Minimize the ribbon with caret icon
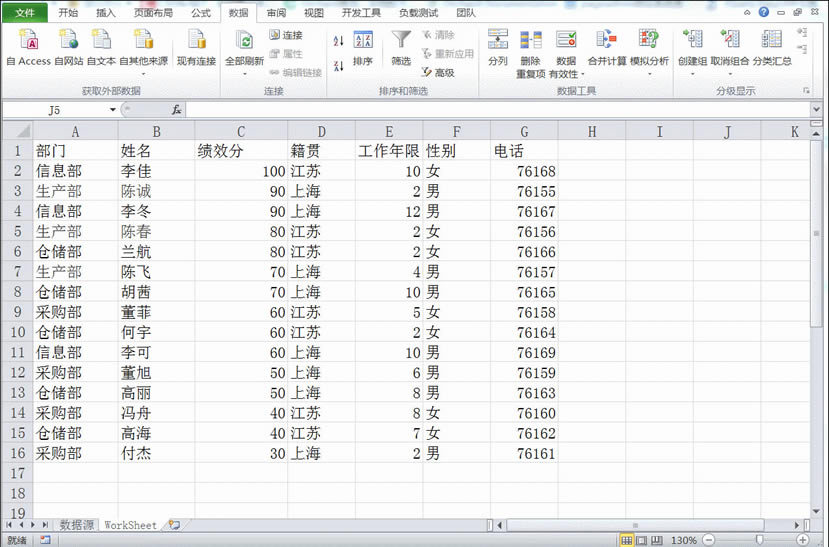This screenshot has width=829, height=547. (x=747, y=12)
